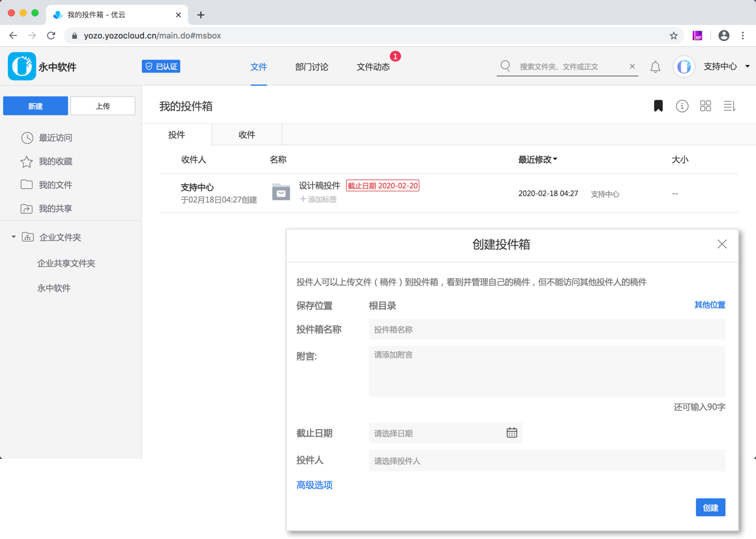Click the 收件人 column header

[x=194, y=159]
